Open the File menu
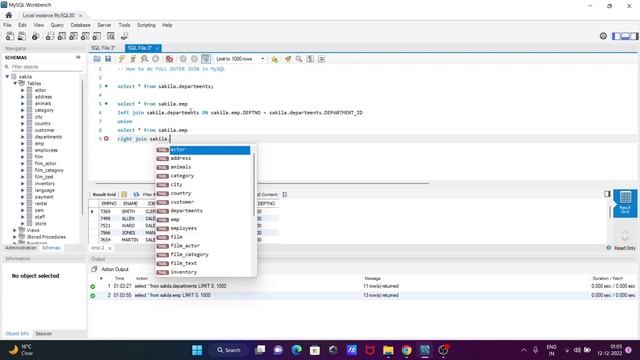640x360 pixels. [x=7, y=25]
